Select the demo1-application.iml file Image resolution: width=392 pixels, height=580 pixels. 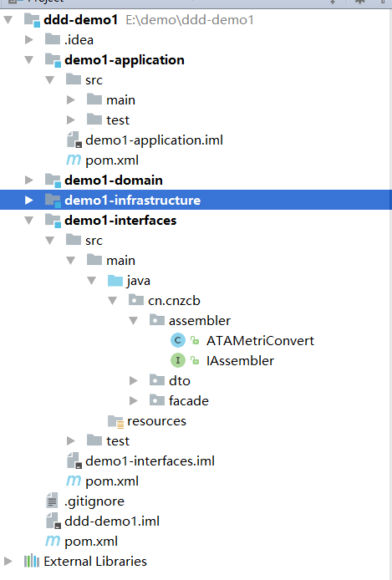(x=155, y=140)
